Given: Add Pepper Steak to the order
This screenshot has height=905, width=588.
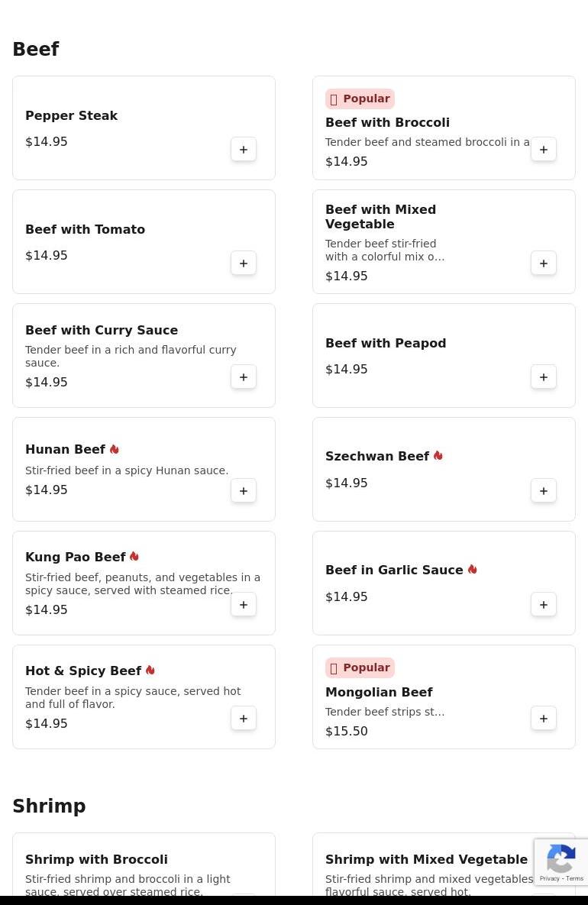Looking at the screenshot, I should coord(244,150).
